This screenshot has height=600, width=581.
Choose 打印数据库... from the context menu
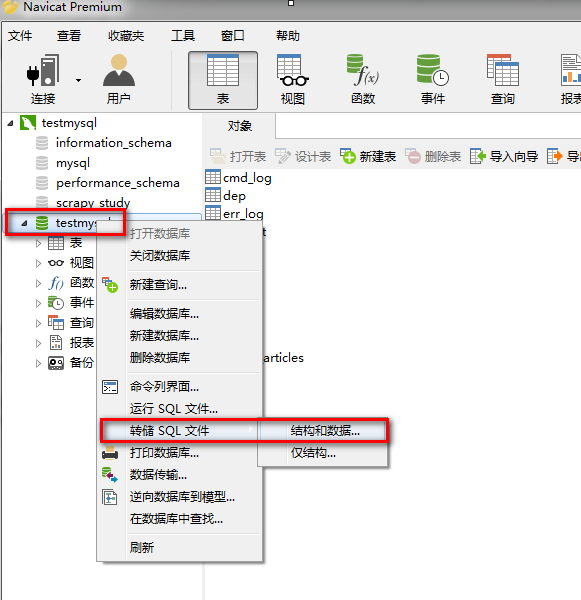180,453
